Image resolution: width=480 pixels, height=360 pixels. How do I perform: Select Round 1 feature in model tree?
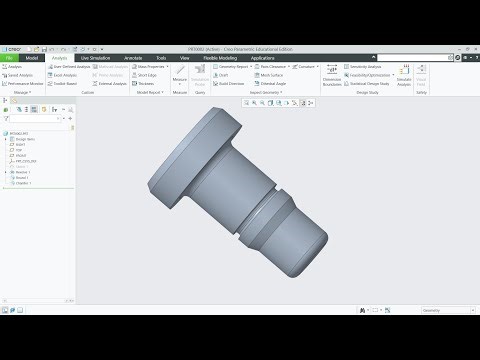20,178
